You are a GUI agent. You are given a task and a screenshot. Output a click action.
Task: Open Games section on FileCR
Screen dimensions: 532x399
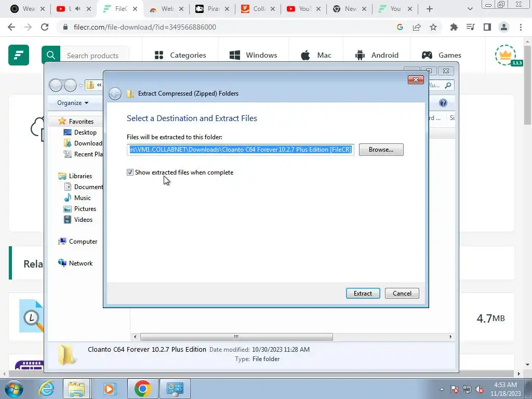442,55
